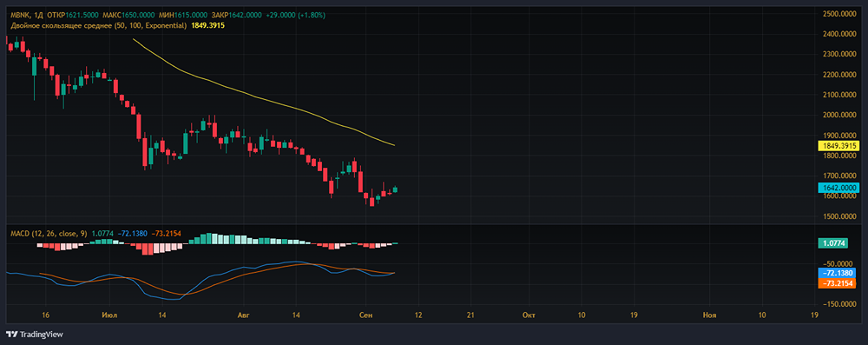This screenshot has width=868, height=345.
Task: Click the signal value -73.2154 in the legend
Action: click(x=165, y=234)
